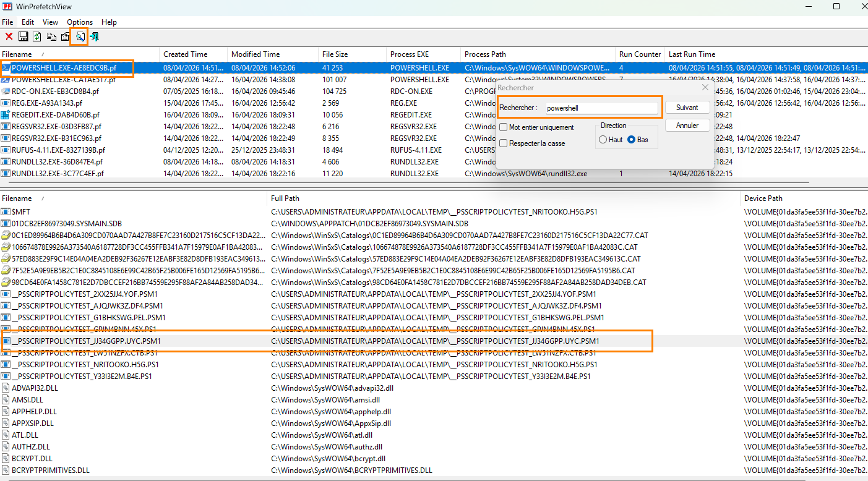
Task: Open the Help menu
Action: pyautogui.click(x=109, y=22)
